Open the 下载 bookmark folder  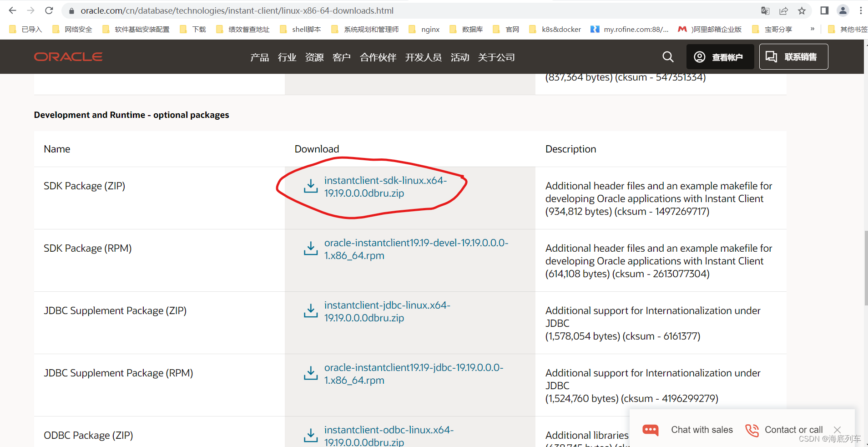coord(193,29)
